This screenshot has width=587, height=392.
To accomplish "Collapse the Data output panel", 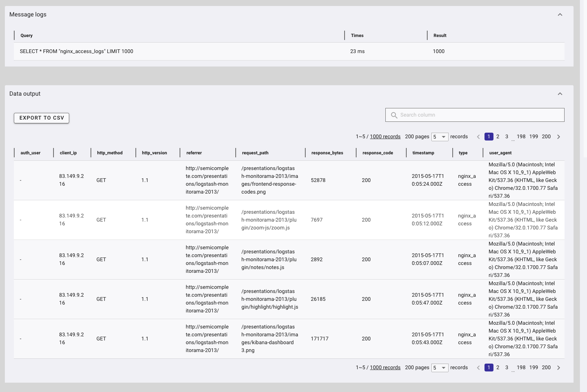I will [x=560, y=94].
